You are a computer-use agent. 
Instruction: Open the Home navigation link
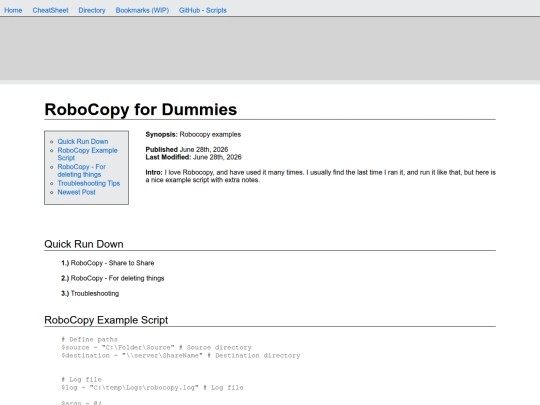[x=13, y=10]
